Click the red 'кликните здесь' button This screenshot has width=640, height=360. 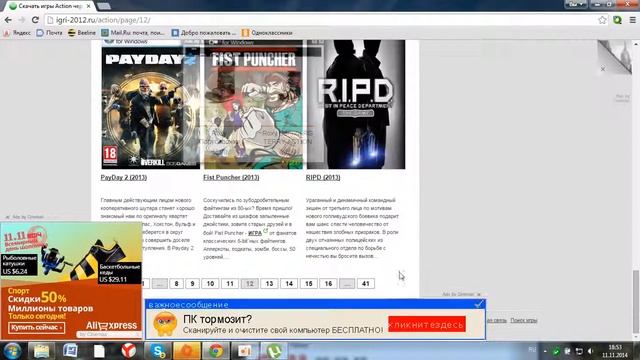[x=427, y=324]
